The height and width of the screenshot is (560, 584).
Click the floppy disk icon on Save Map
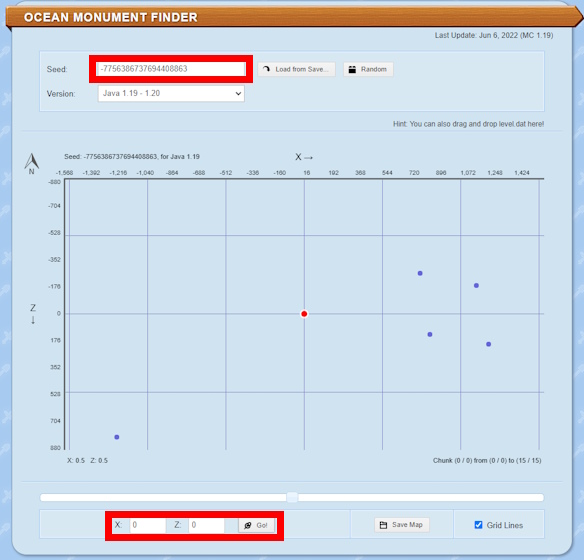pyautogui.click(x=383, y=525)
